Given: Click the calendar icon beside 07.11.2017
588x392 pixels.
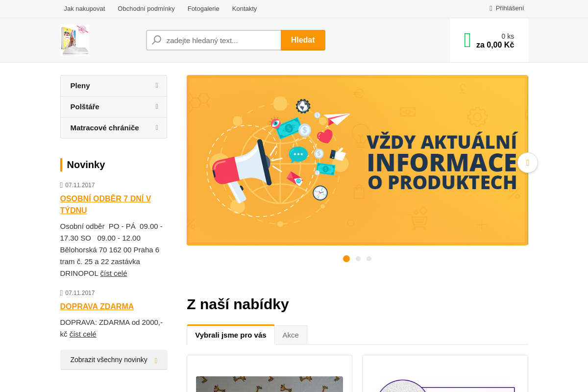Looking at the screenshot, I should [62, 185].
